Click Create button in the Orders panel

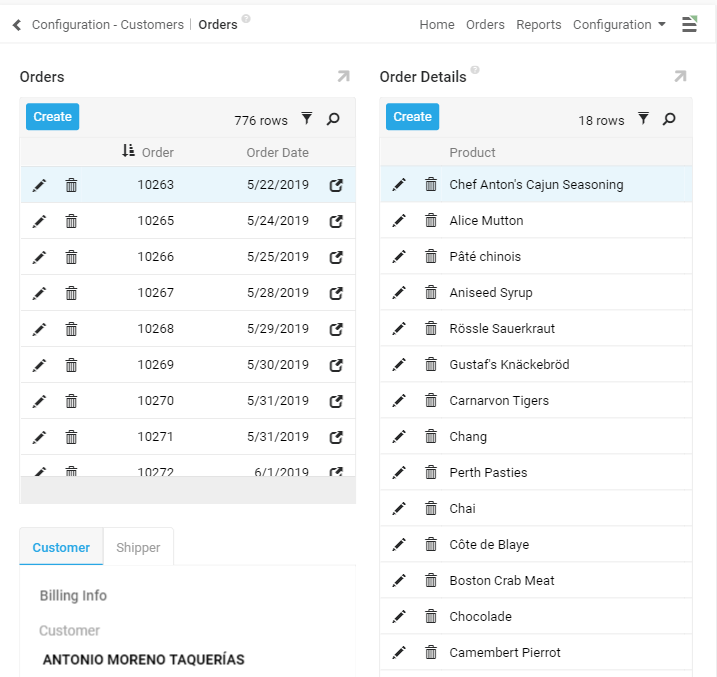tap(52, 117)
